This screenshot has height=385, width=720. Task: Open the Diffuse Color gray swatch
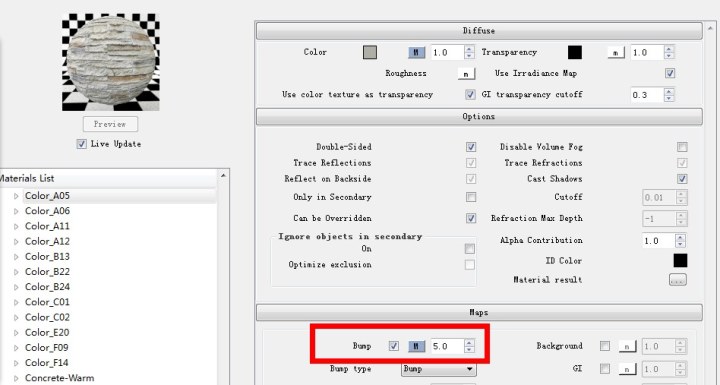pyautogui.click(x=370, y=52)
